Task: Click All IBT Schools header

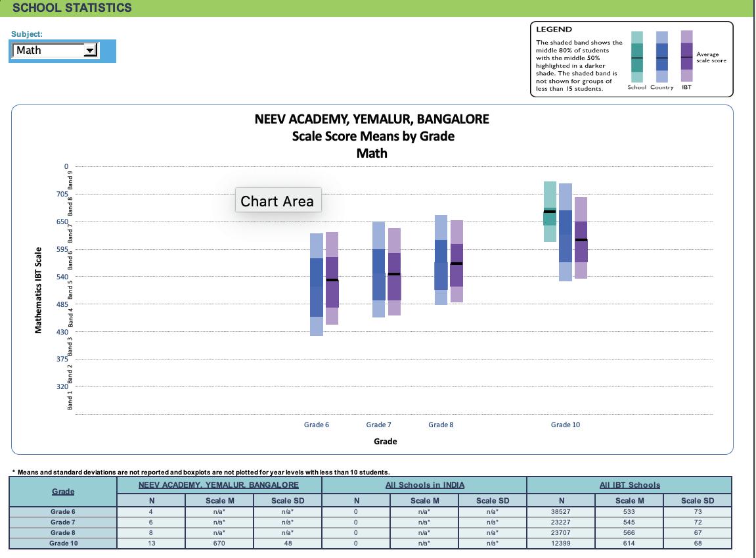Action: 630,484
